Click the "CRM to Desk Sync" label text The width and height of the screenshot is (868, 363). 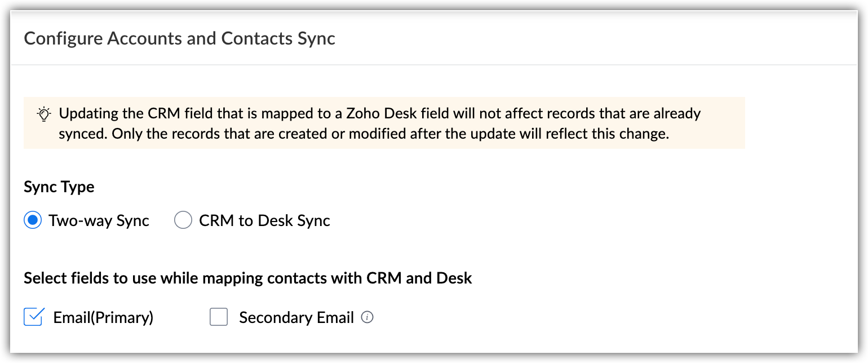pos(265,220)
